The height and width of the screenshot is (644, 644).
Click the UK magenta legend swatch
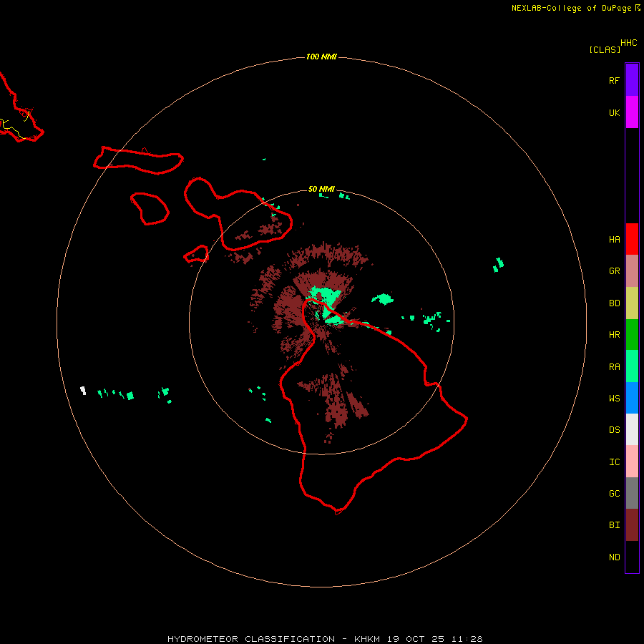632,112
